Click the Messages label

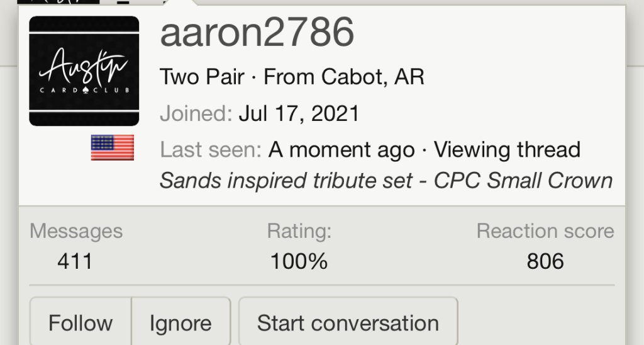click(76, 231)
